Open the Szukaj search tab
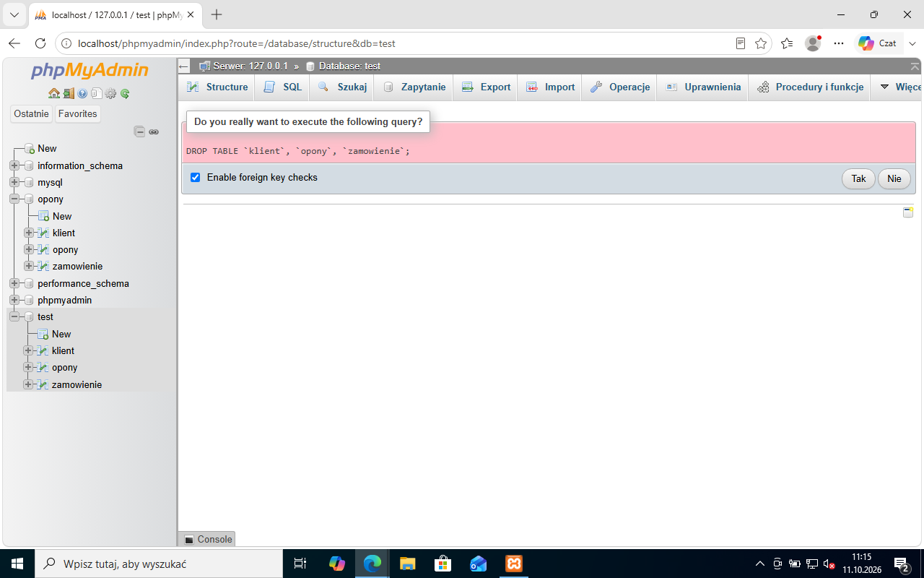This screenshot has height=578, width=924. coord(342,87)
